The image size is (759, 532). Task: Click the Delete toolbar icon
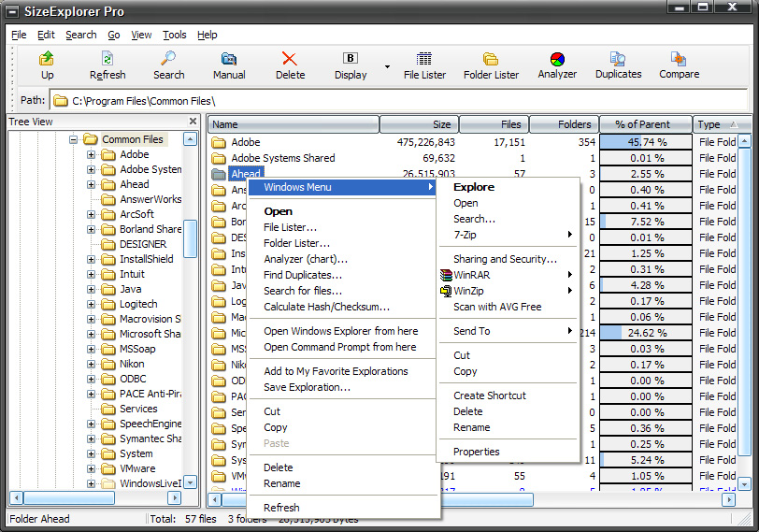pos(290,65)
